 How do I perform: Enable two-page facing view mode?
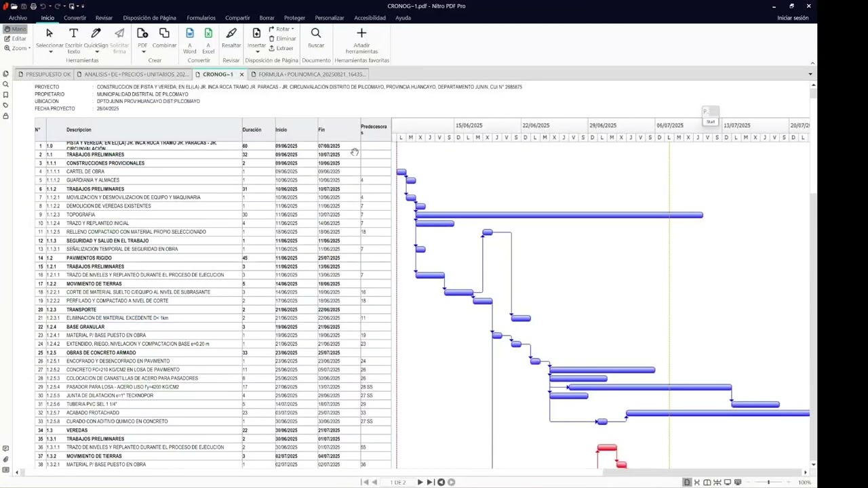tap(707, 483)
